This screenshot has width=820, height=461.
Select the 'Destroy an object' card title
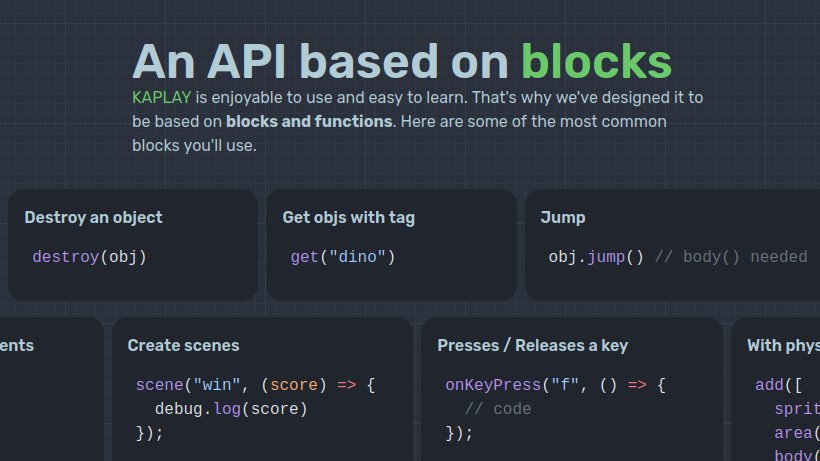pyautogui.click(x=93, y=217)
